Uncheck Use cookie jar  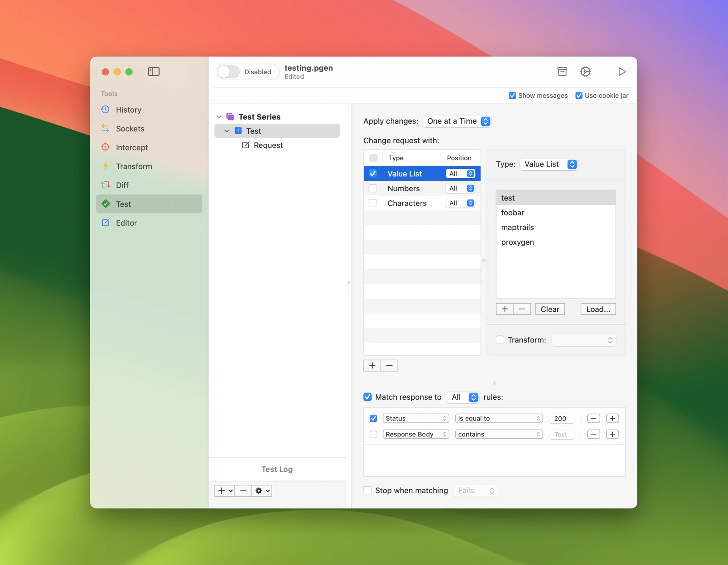coord(579,96)
